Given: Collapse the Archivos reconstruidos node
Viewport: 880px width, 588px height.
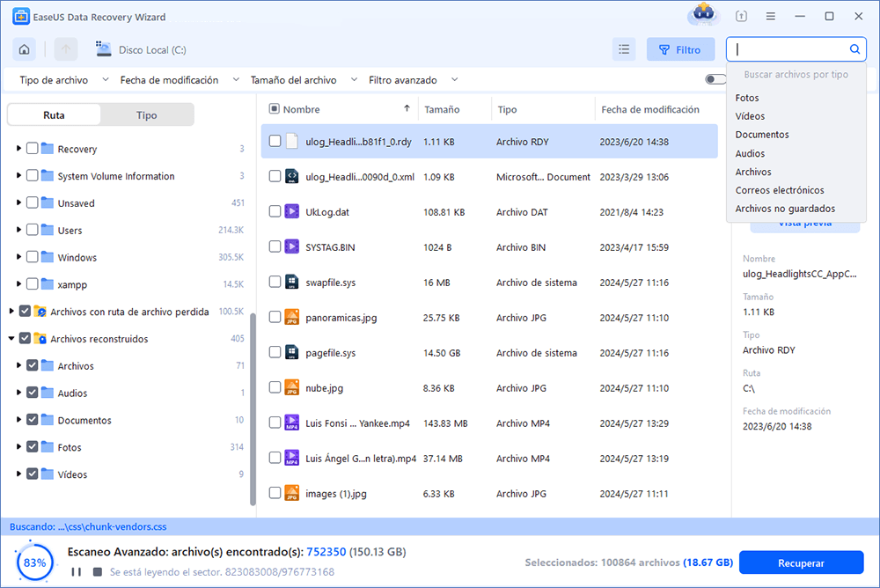Looking at the screenshot, I should pyautogui.click(x=11, y=338).
